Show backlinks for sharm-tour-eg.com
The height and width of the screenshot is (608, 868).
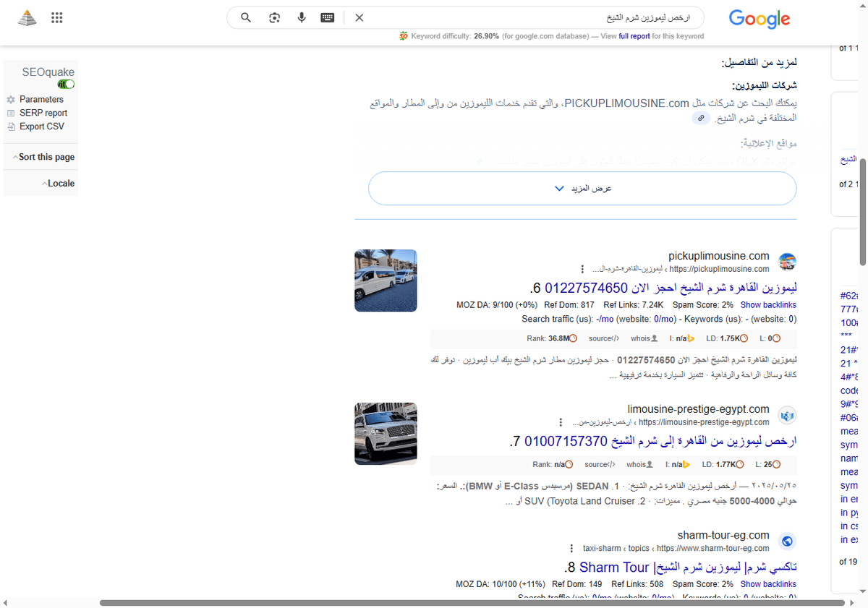click(x=768, y=583)
